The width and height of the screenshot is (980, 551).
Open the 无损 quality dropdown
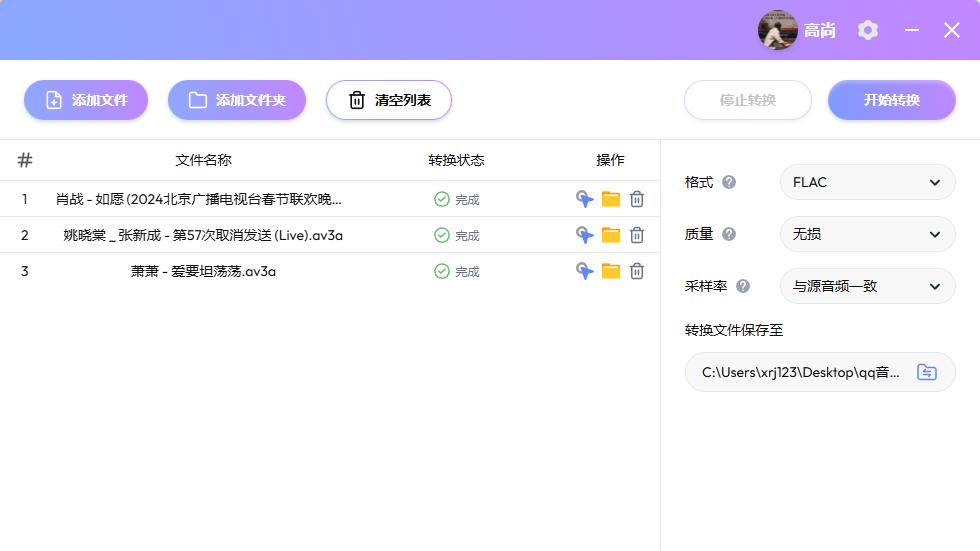(868, 234)
